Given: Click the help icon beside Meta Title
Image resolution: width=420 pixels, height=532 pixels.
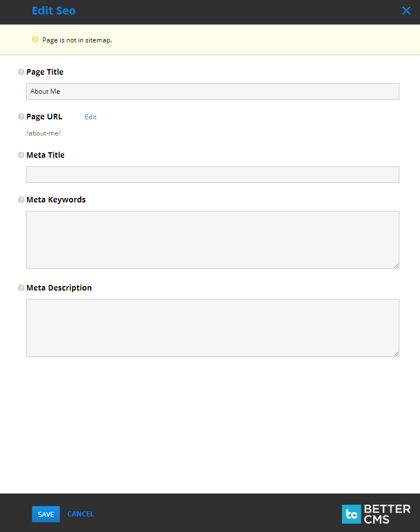Looking at the screenshot, I should click(21, 155).
